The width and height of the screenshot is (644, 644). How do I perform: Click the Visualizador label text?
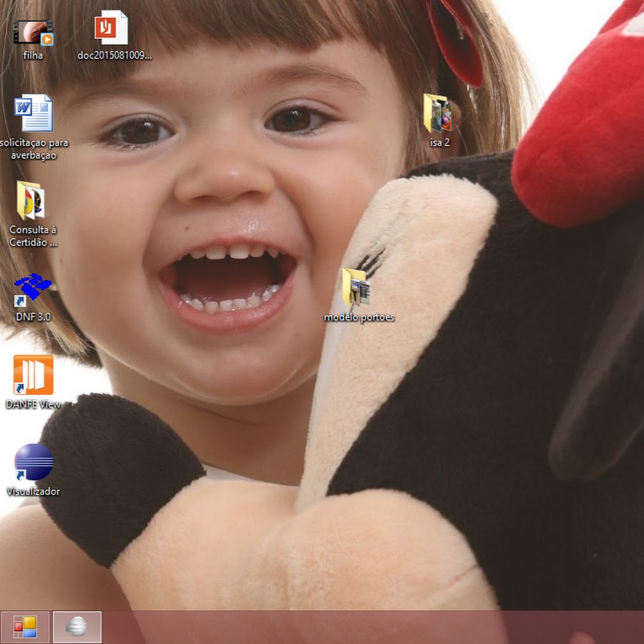(33, 491)
